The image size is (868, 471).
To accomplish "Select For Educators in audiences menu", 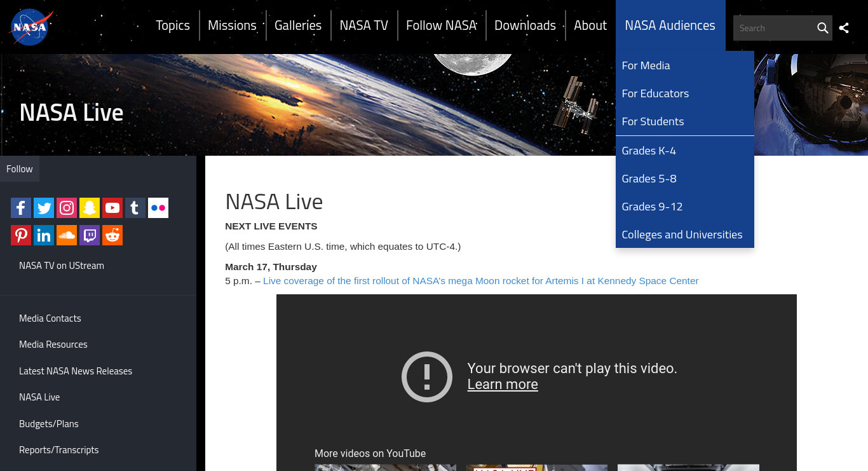I will pos(684,93).
